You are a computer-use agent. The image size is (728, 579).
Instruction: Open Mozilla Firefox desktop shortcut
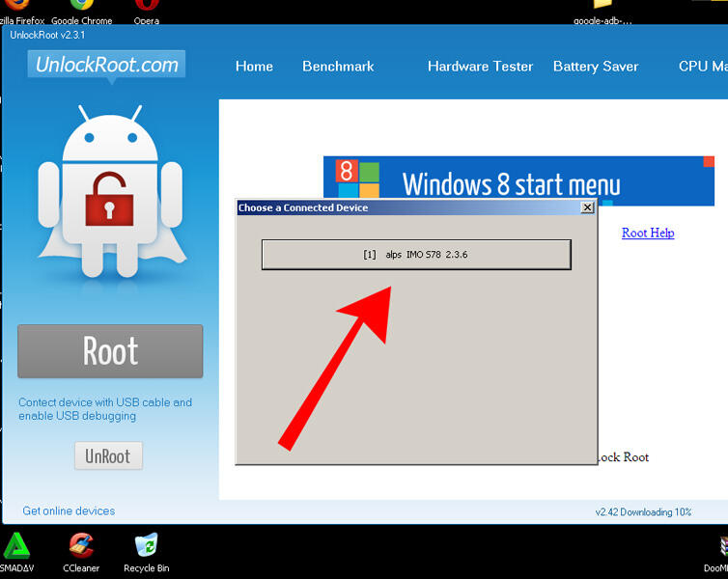(21, 12)
